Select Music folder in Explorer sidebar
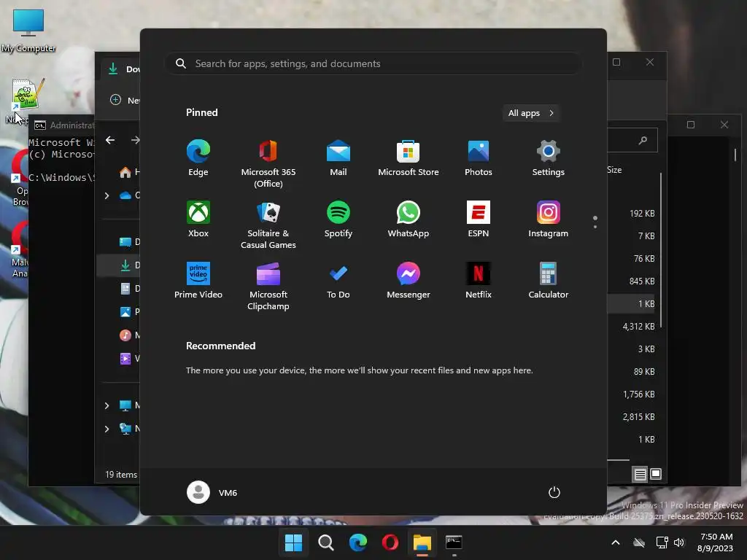 [128, 335]
